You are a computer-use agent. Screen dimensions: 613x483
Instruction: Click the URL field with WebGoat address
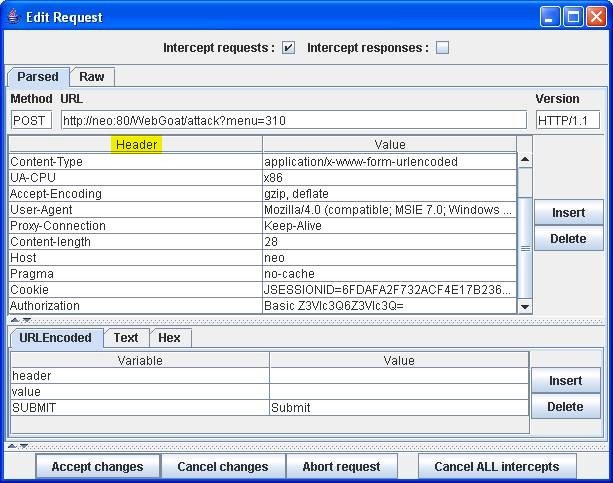pyautogui.click(x=294, y=120)
